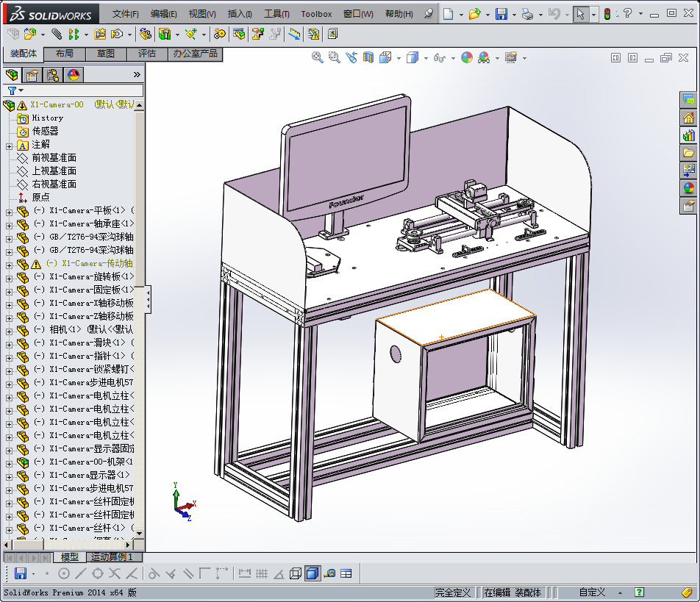Image resolution: width=700 pixels, height=602 pixels.
Task: Switch to the 评估 tab
Action: 147,54
